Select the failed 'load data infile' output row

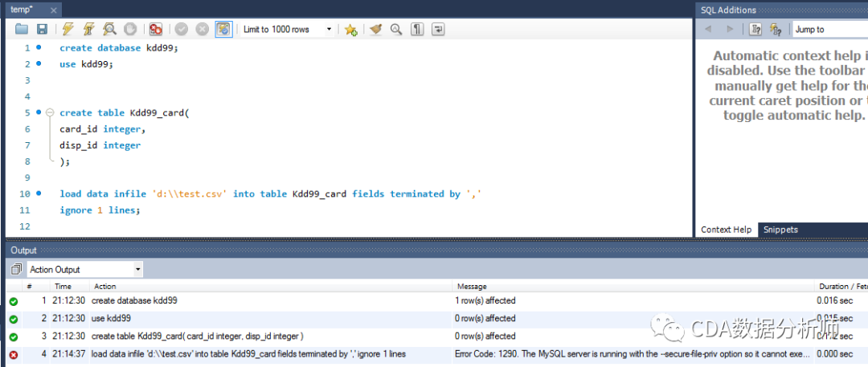click(x=436, y=353)
